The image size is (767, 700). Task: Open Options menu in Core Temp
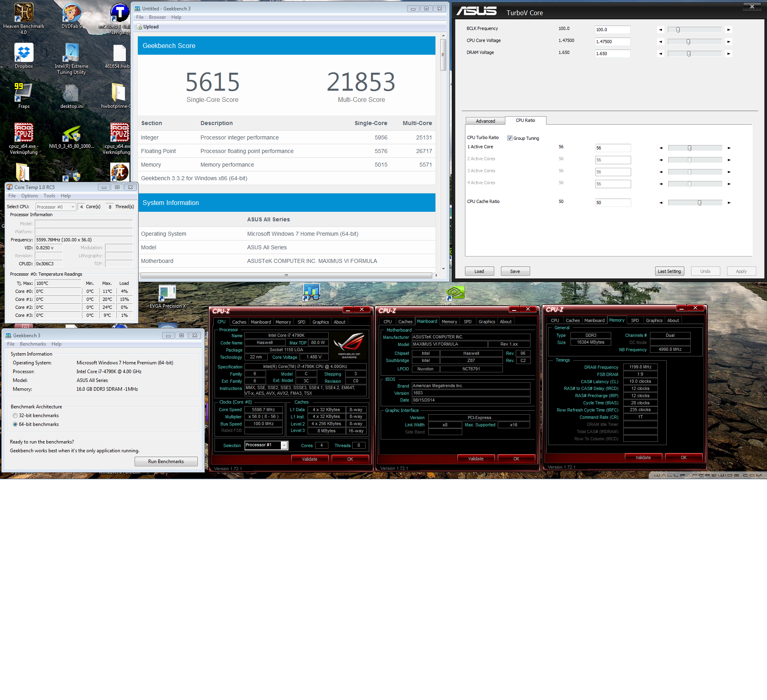pyautogui.click(x=30, y=196)
